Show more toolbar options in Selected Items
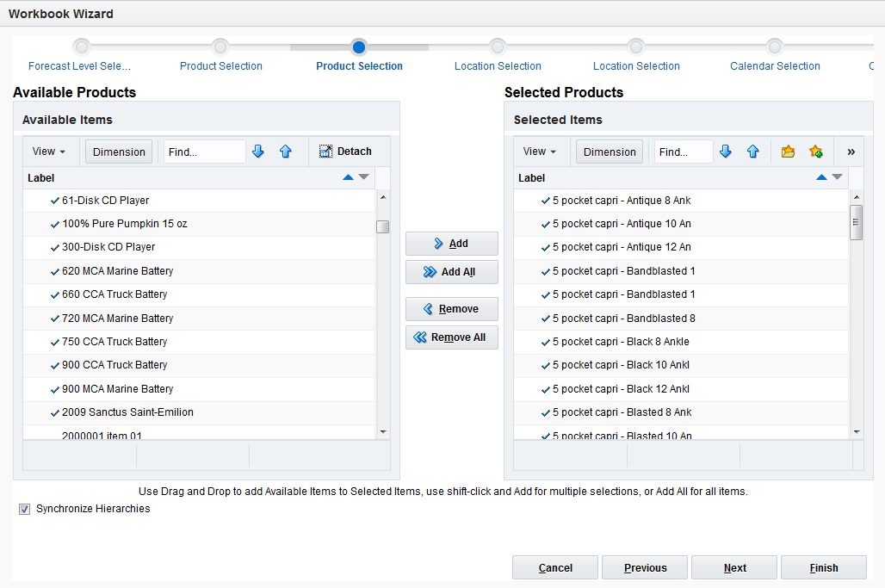 point(851,152)
